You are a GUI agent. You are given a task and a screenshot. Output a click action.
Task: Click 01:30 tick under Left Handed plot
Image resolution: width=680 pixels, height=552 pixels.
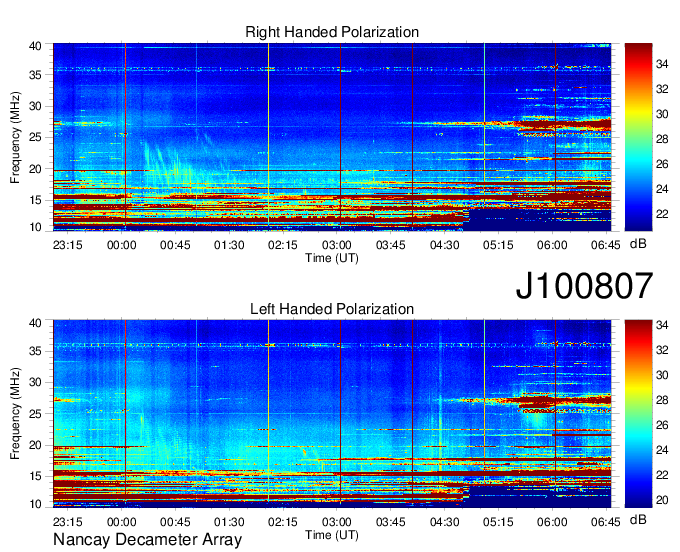click(229, 522)
